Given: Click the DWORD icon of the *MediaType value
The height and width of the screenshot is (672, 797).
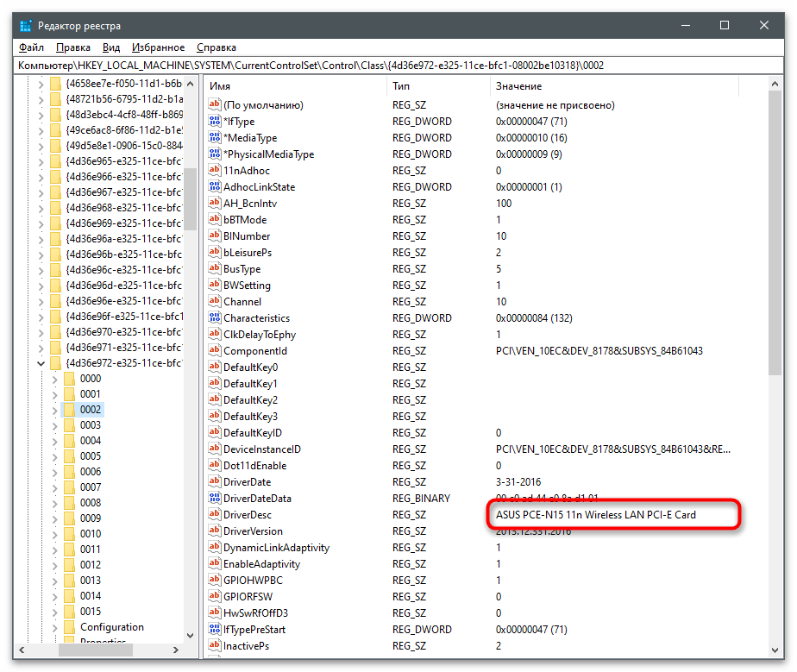Looking at the screenshot, I should pyautogui.click(x=215, y=137).
